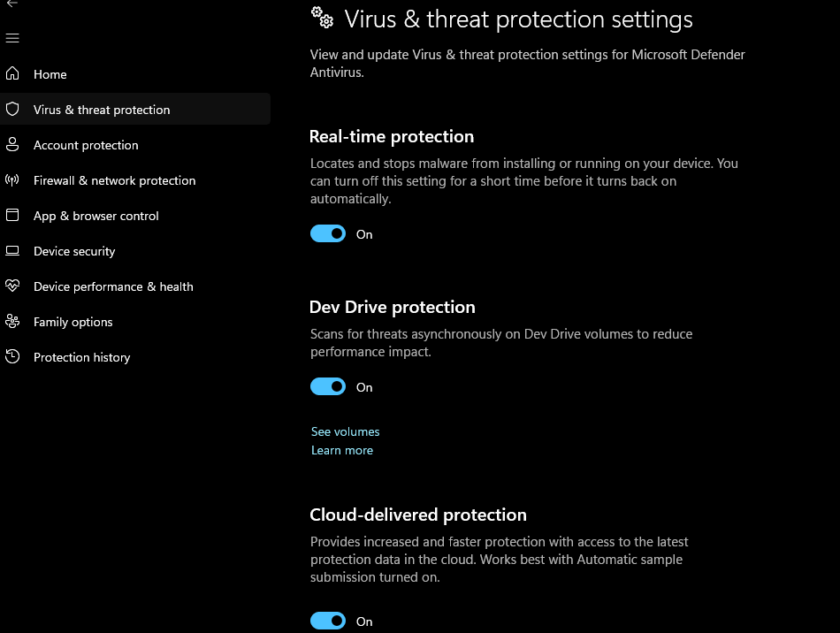Image resolution: width=840 pixels, height=633 pixels.
Task: Open See volumes link
Action: click(x=345, y=431)
